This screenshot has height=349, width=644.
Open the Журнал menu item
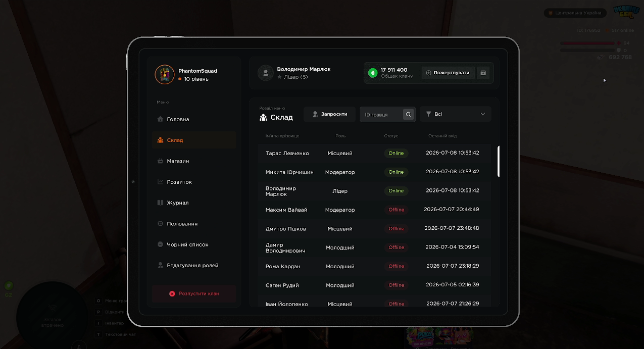click(x=194, y=203)
